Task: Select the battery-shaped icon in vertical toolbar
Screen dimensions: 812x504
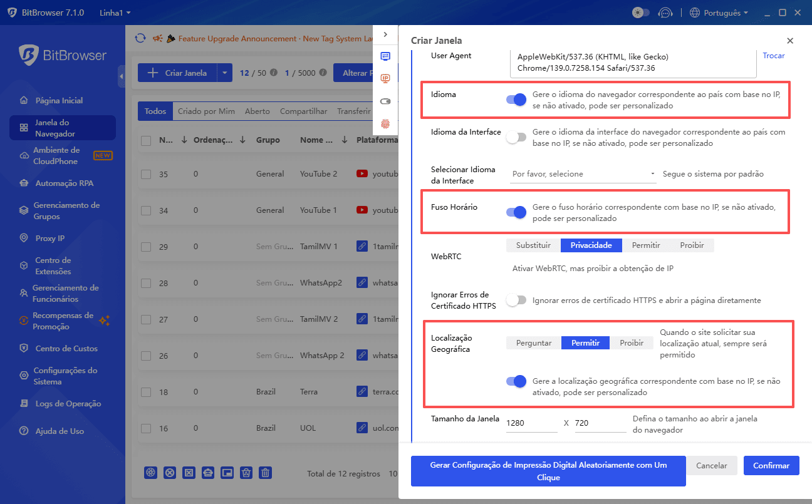Action: point(385,101)
